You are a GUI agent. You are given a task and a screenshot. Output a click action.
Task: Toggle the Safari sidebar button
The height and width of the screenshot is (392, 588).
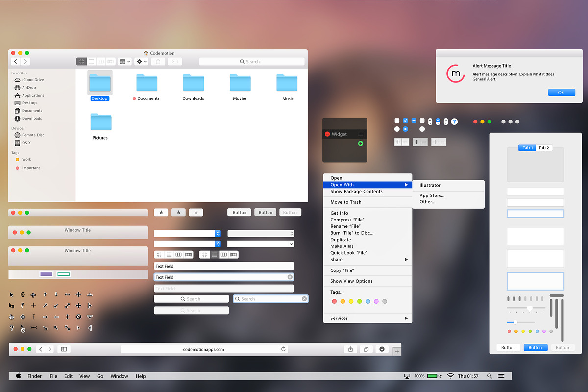click(64, 349)
